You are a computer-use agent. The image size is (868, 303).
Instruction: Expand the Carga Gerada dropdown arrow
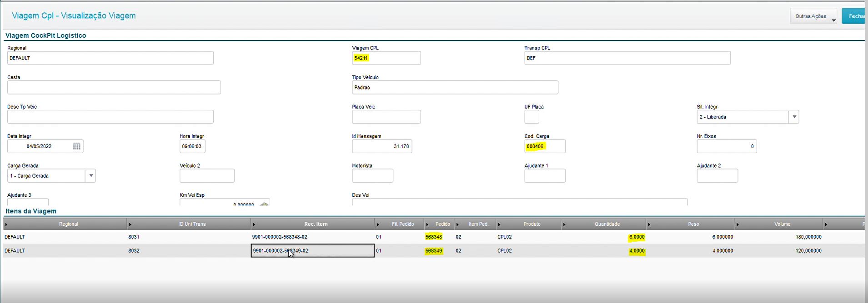click(90, 176)
